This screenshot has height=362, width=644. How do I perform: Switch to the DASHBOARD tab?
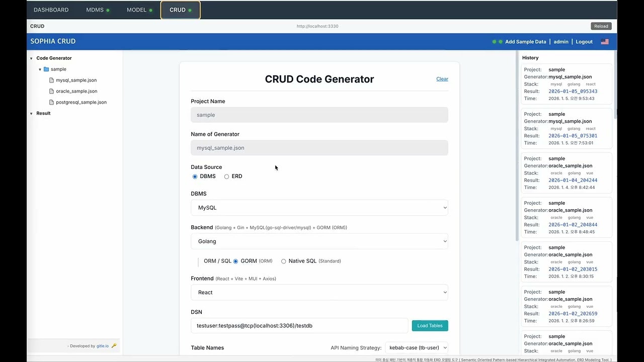click(51, 10)
